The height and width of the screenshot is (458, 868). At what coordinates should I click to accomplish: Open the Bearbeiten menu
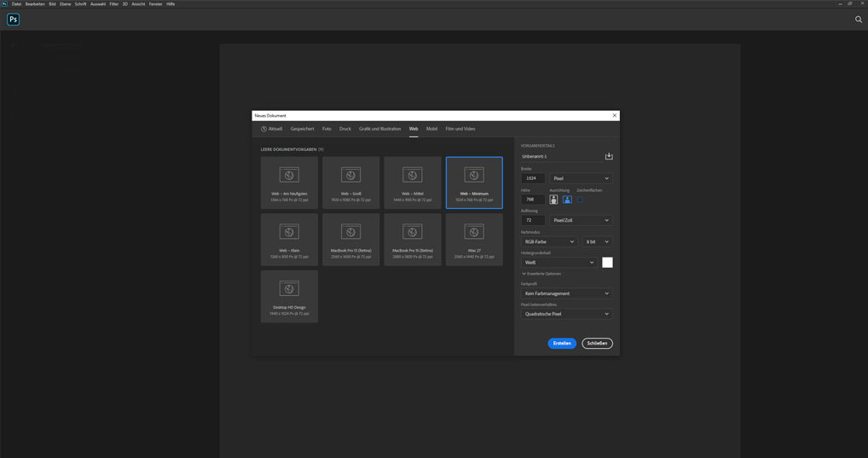click(35, 4)
